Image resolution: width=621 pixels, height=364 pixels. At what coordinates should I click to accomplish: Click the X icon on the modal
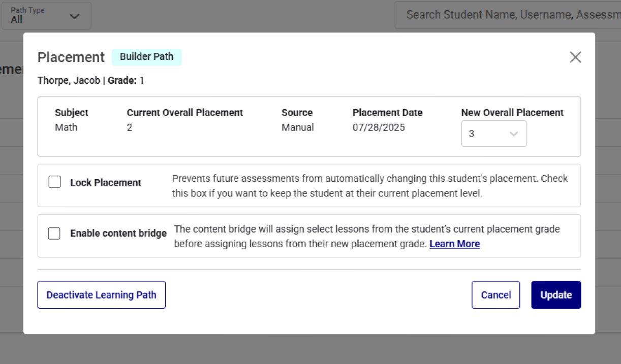pos(575,57)
